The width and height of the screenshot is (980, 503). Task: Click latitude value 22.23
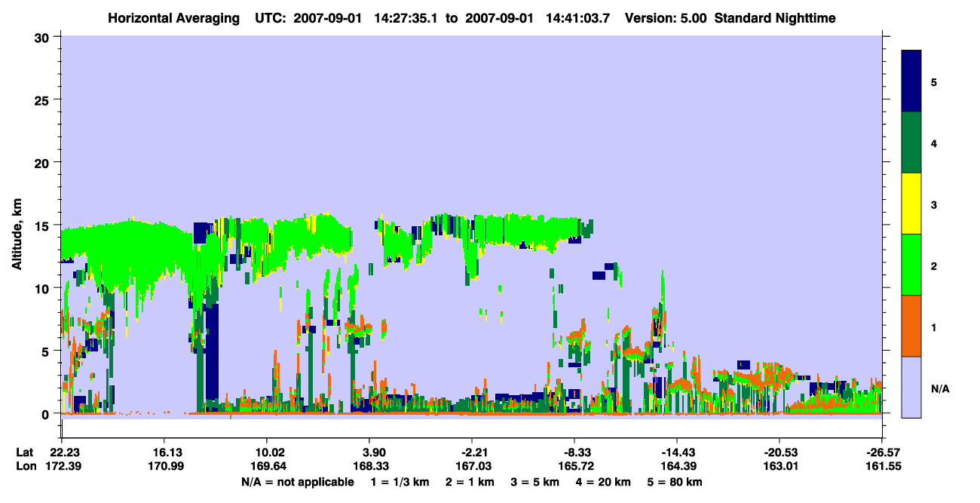(x=65, y=452)
